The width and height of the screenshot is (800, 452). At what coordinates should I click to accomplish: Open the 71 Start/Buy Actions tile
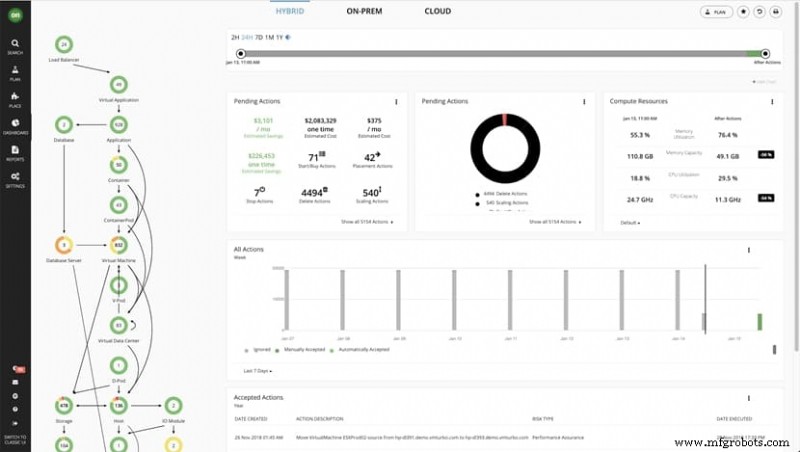click(x=316, y=160)
